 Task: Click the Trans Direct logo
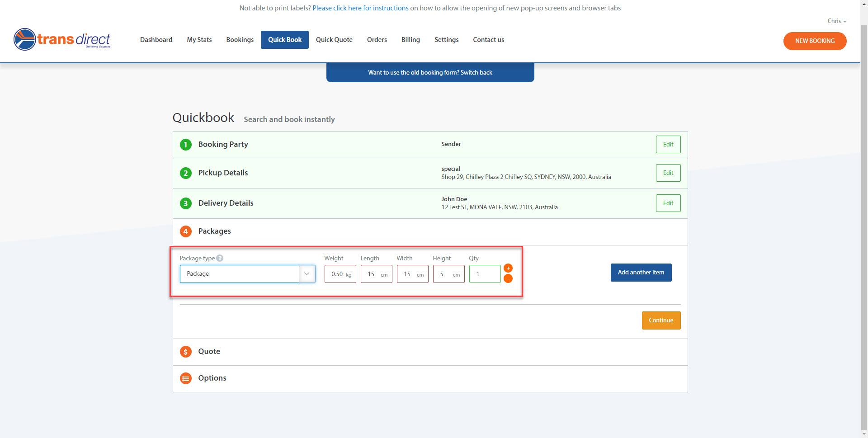coord(62,40)
